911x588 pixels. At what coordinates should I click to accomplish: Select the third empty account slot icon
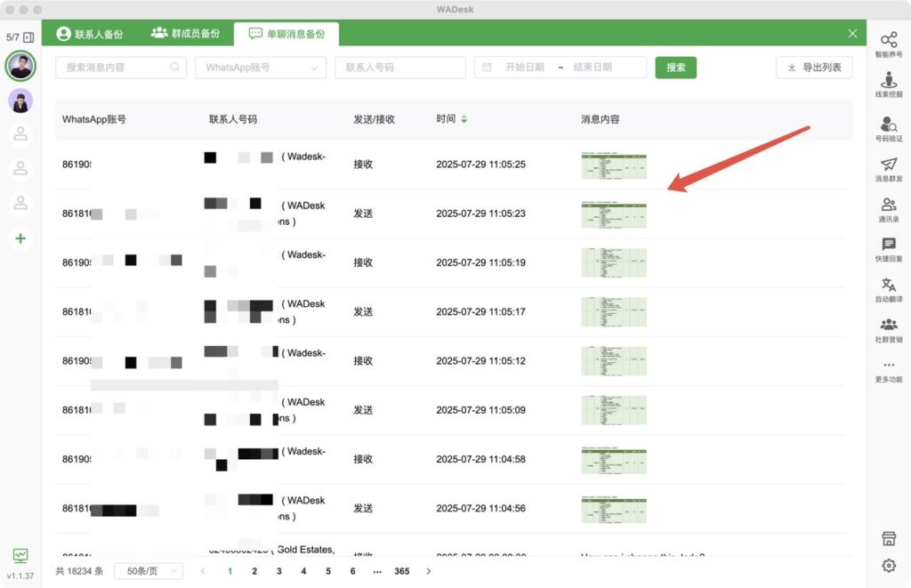tap(20, 203)
